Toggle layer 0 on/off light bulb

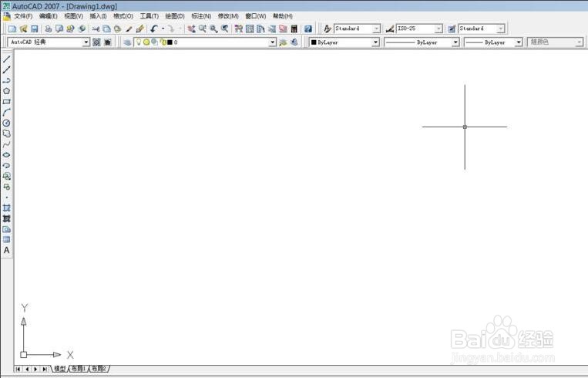point(139,42)
